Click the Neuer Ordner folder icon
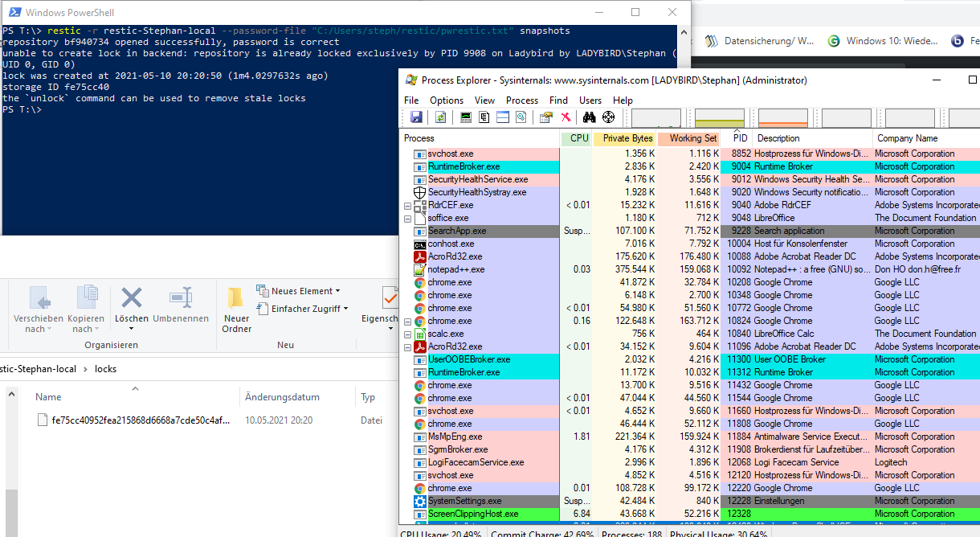 point(235,298)
